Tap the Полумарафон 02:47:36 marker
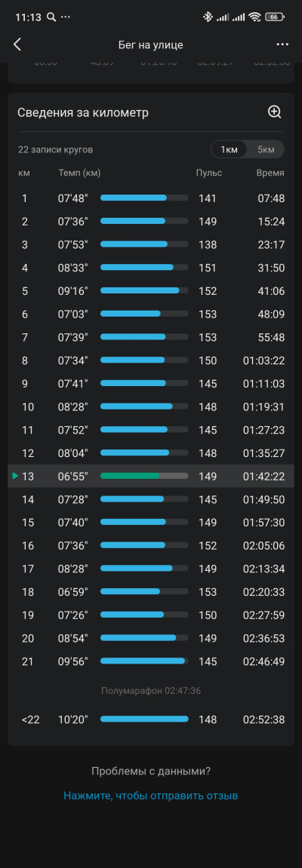This screenshot has height=868, width=302. (151, 691)
